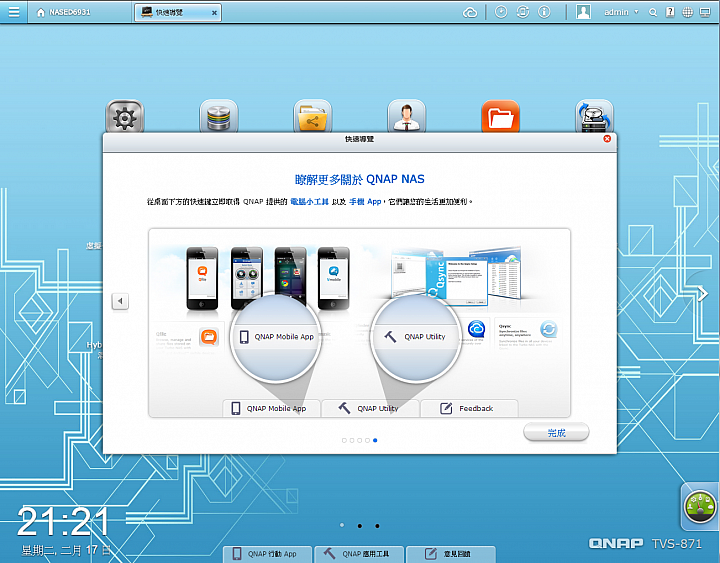Switch to first desktop page dot
720x563 pixels.
[x=342, y=525]
